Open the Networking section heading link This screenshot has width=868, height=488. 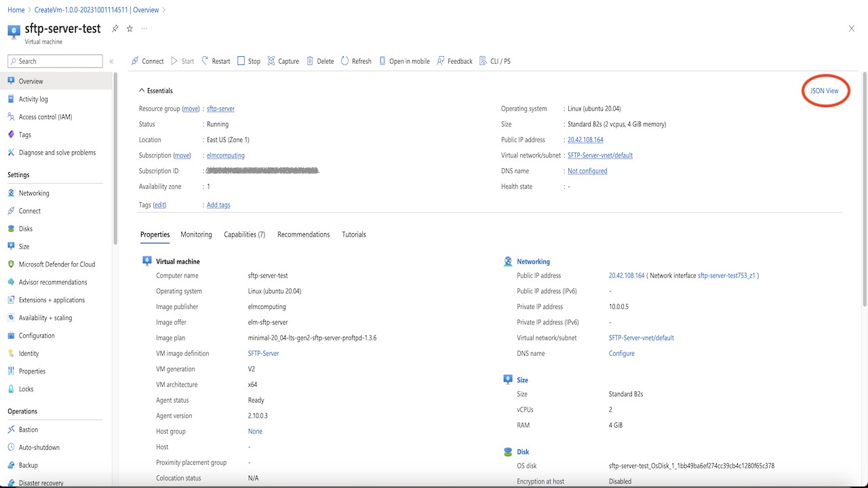[x=533, y=262]
